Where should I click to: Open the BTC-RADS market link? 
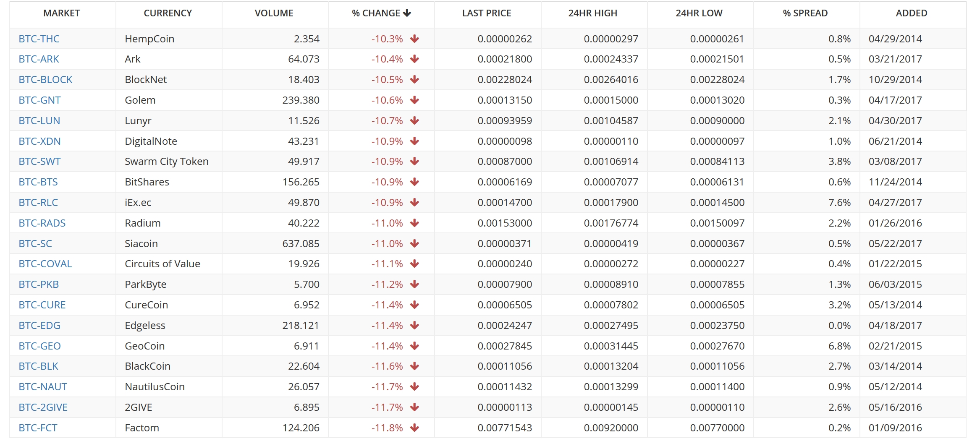pyautogui.click(x=42, y=223)
